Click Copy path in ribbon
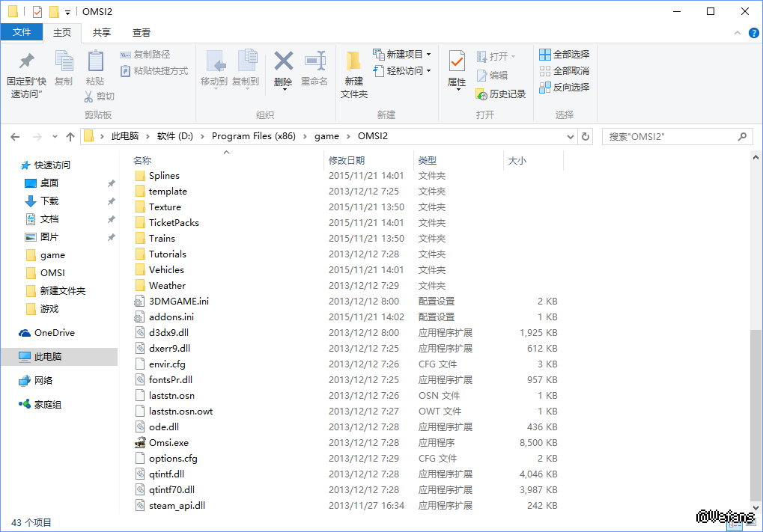The height and width of the screenshot is (532, 763). click(145, 55)
